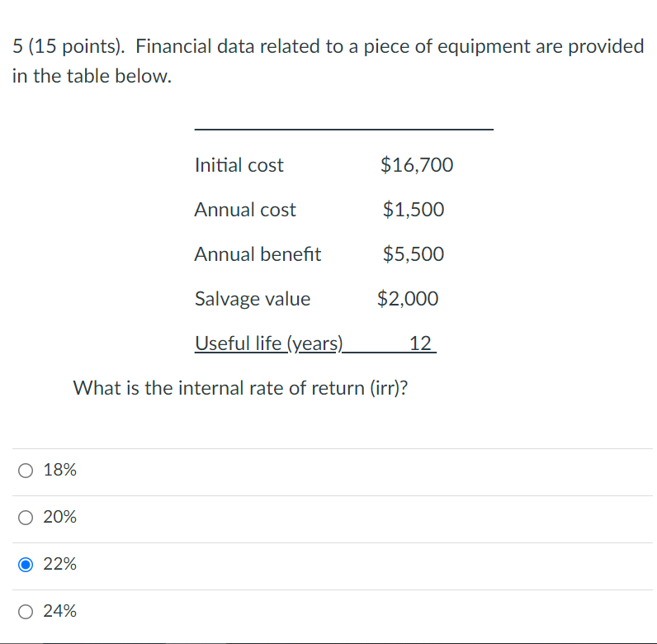Select the 18% radio button circle
Screen dimensions: 657x644
[x=26, y=471]
